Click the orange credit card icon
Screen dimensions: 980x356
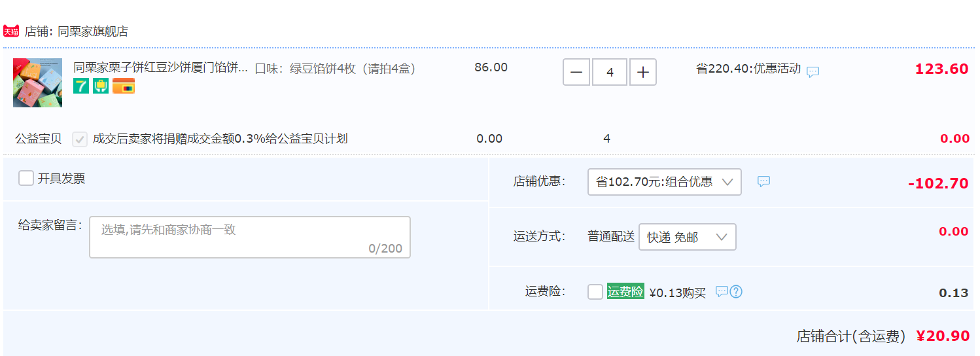(x=124, y=86)
